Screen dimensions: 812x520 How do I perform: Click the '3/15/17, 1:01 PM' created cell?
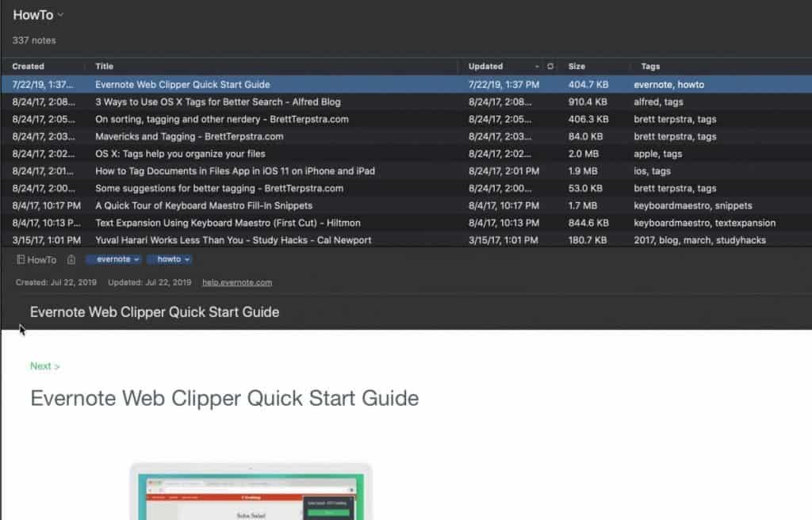coord(46,240)
